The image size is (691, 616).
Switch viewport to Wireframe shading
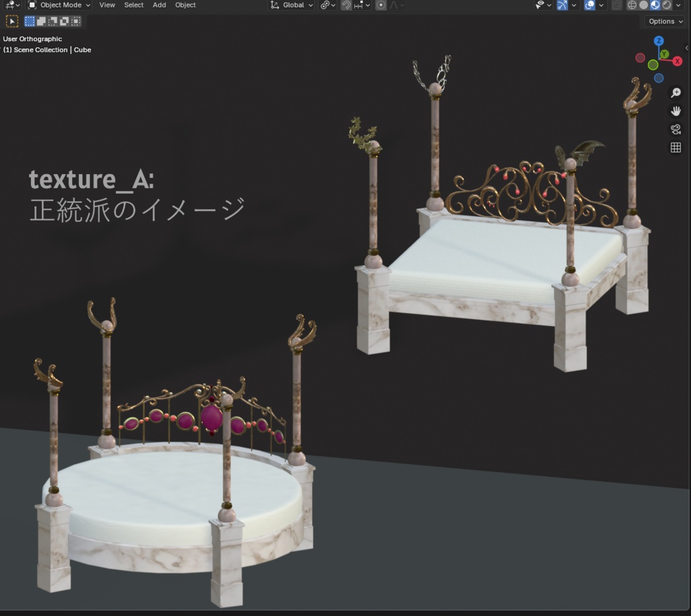pyautogui.click(x=632, y=5)
